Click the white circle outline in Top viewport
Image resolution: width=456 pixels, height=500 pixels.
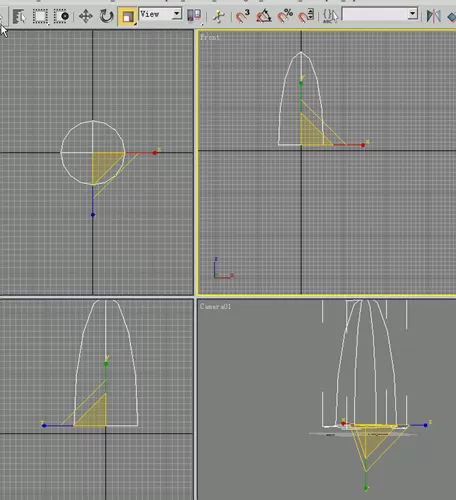(x=70, y=130)
